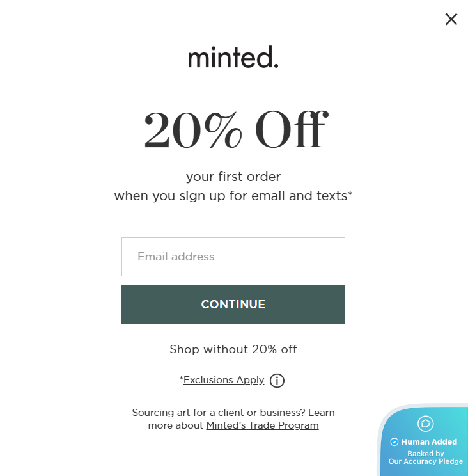Click Backed by Our Accuracy Pledge text
468x476 pixels.
pyautogui.click(x=426, y=457)
